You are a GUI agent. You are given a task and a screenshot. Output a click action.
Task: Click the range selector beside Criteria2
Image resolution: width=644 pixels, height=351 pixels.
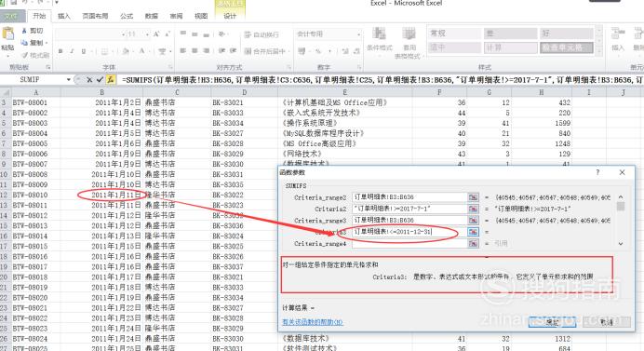[x=473, y=209]
